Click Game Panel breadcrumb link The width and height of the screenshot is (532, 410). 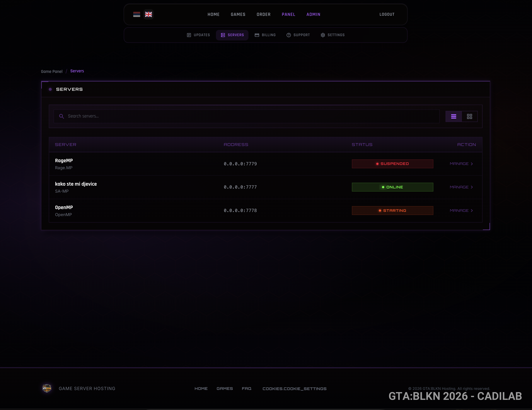[x=52, y=71]
